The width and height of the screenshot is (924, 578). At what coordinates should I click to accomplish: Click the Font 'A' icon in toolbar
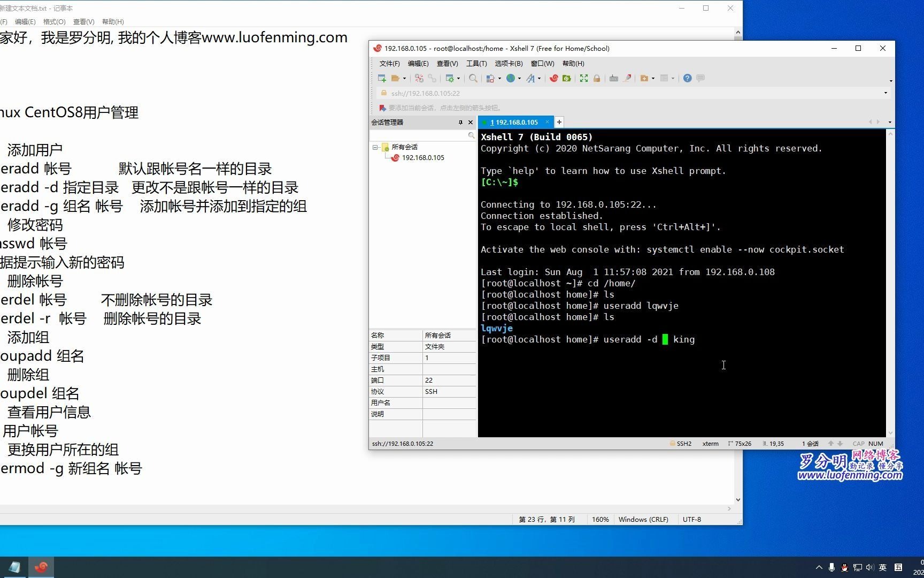[x=530, y=78]
